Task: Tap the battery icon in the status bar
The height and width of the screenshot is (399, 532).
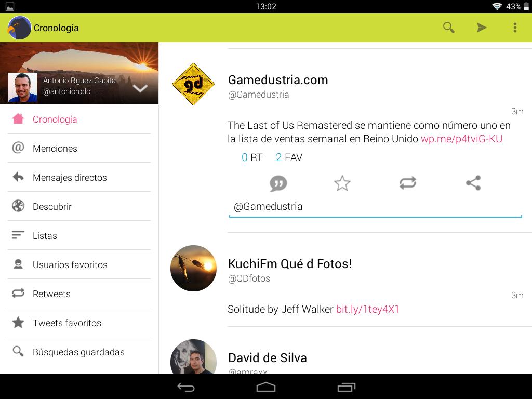Action: [x=526, y=6]
